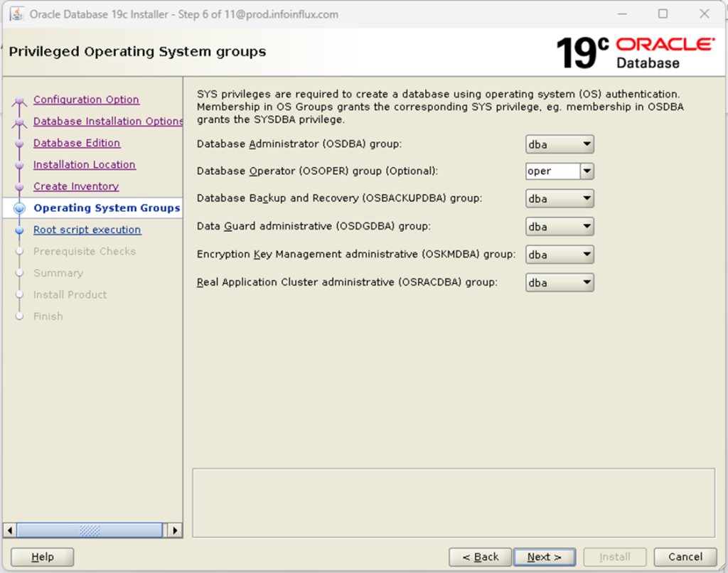Click the Cancel button to abort installation
The height and width of the screenshot is (573, 728).
[685, 557]
